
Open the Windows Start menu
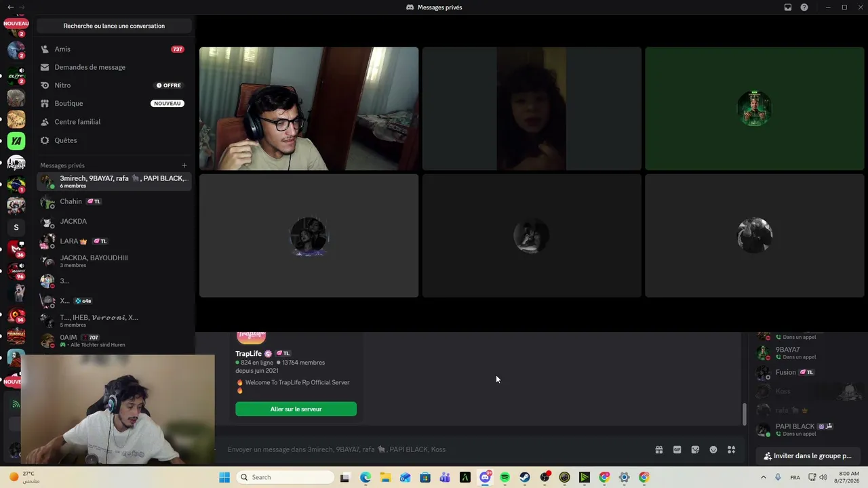[x=224, y=477]
